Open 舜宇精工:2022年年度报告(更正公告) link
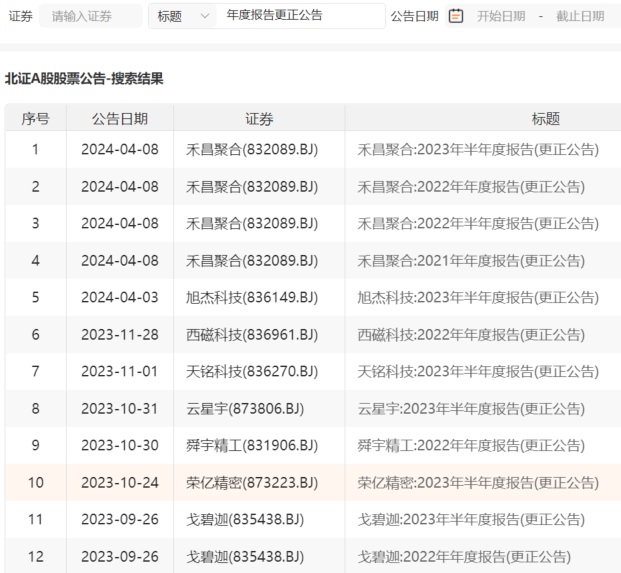The height and width of the screenshot is (573, 621). pos(471,446)
